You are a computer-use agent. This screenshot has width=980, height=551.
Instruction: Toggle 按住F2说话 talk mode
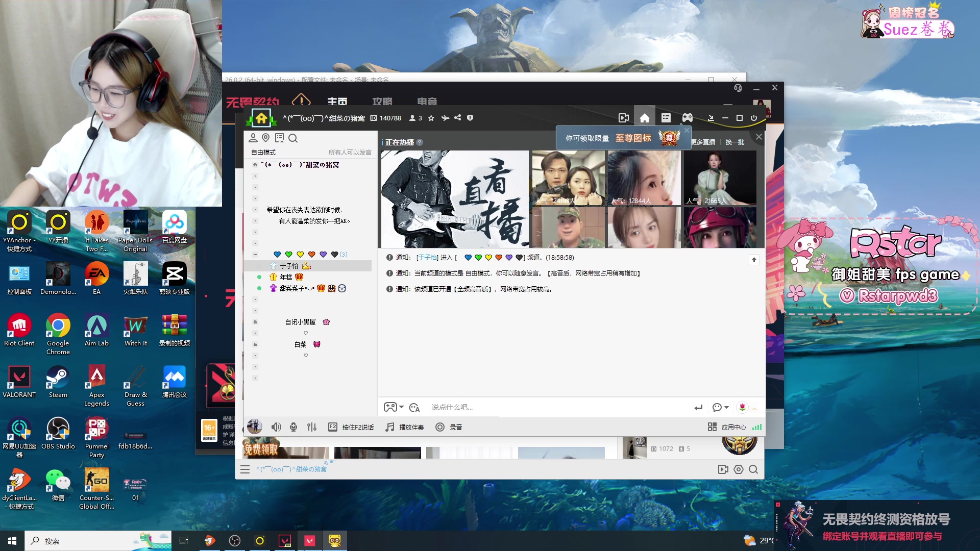click(x=351, y=427)
